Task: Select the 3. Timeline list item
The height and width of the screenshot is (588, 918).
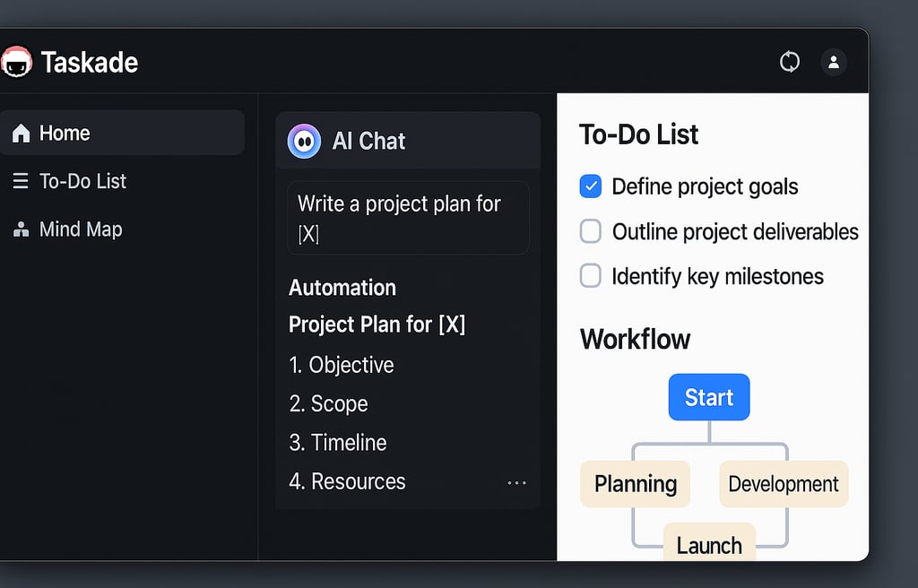Action: click(338, 442)
